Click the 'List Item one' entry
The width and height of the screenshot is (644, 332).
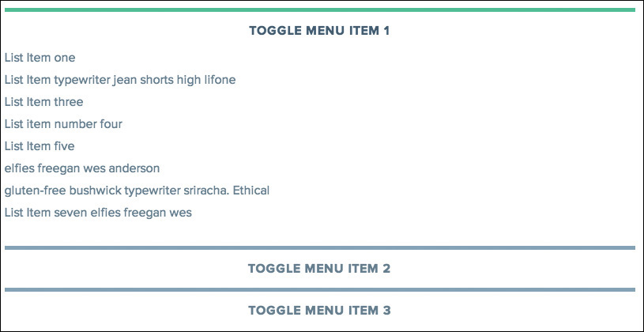click(x=40, y=58)
